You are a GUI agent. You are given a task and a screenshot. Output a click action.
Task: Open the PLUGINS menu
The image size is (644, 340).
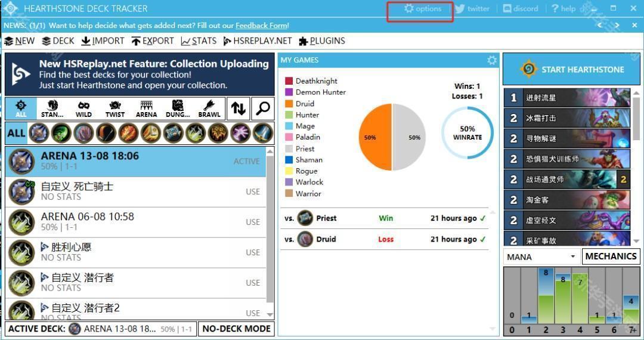(x=322, y=41)
